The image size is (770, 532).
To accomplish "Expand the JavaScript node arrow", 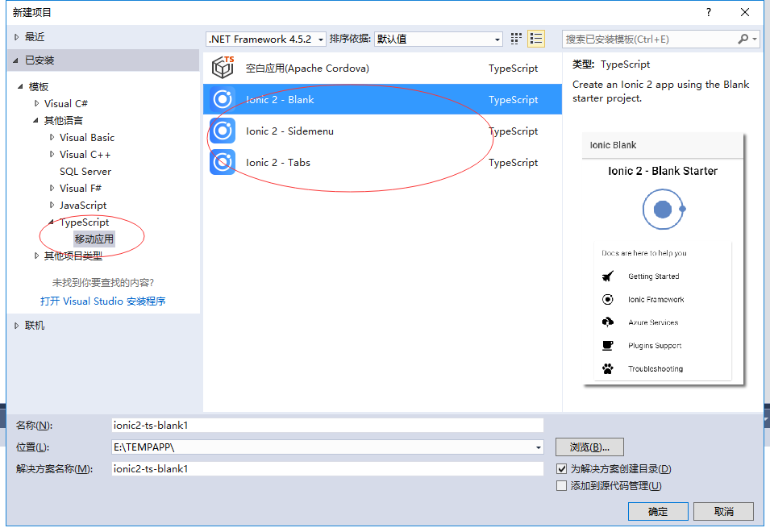I will click(52, 206).
